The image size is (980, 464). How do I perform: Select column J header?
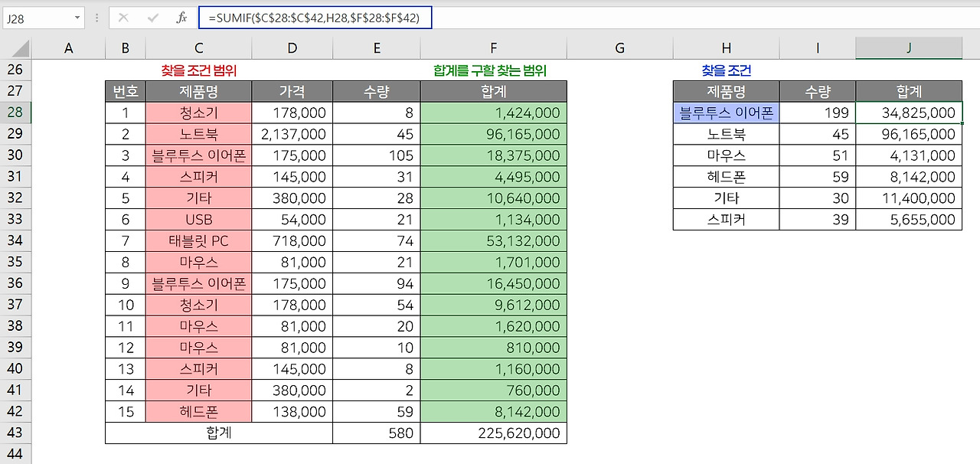coord(909,49)
